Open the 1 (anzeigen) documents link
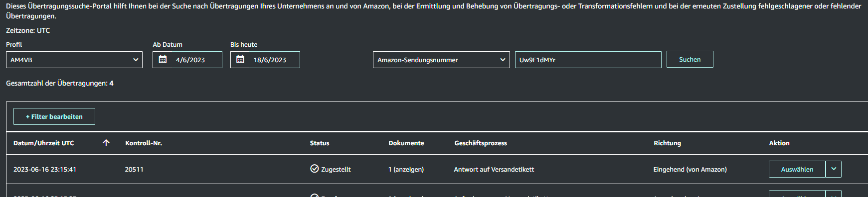The height and width of the screenshot is (197, 868). point(406,169)
